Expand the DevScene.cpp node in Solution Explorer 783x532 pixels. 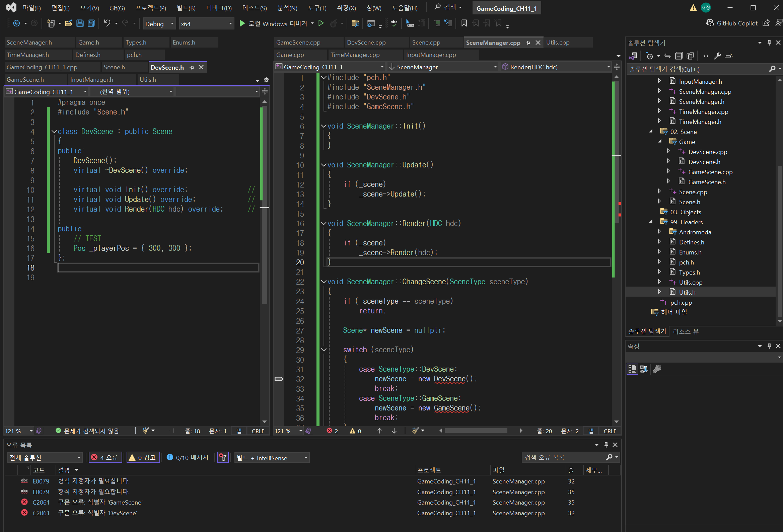coord(668,151)
